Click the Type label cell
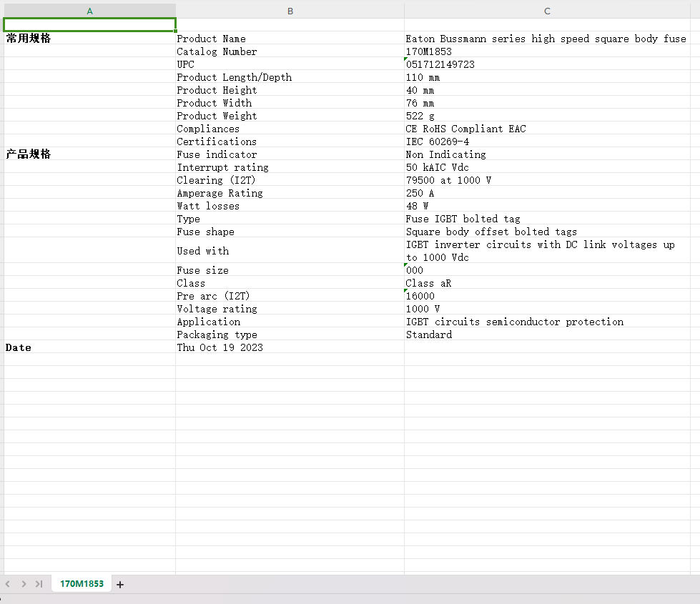 coord(290,219)
